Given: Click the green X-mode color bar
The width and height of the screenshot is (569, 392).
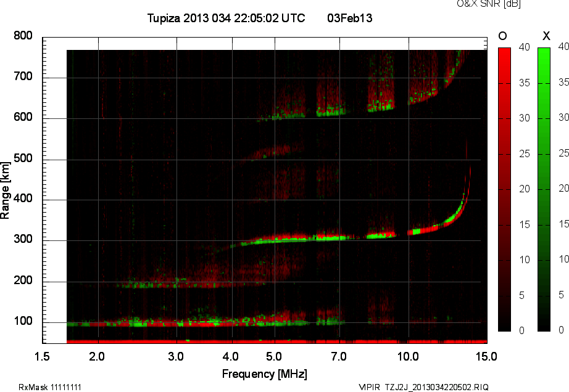Looking at the screenshot, I should coord(544,189).
